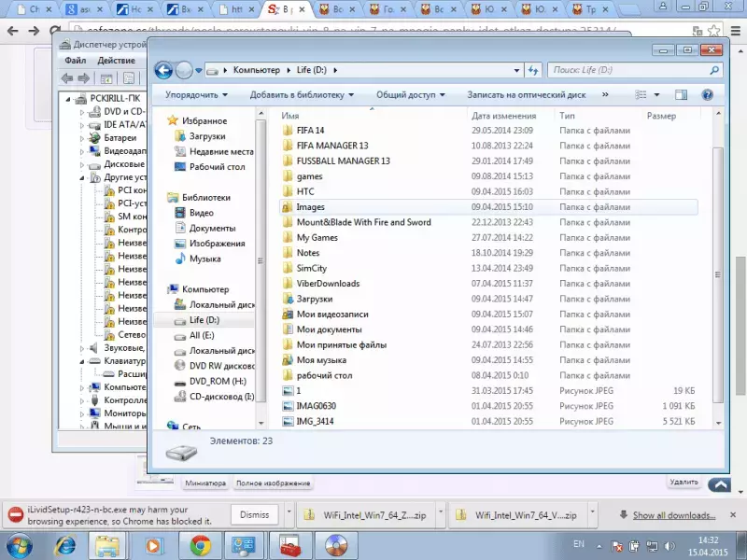Click Полное изображение button
Viewport: 747px width, 560px height.
[273, 483]
